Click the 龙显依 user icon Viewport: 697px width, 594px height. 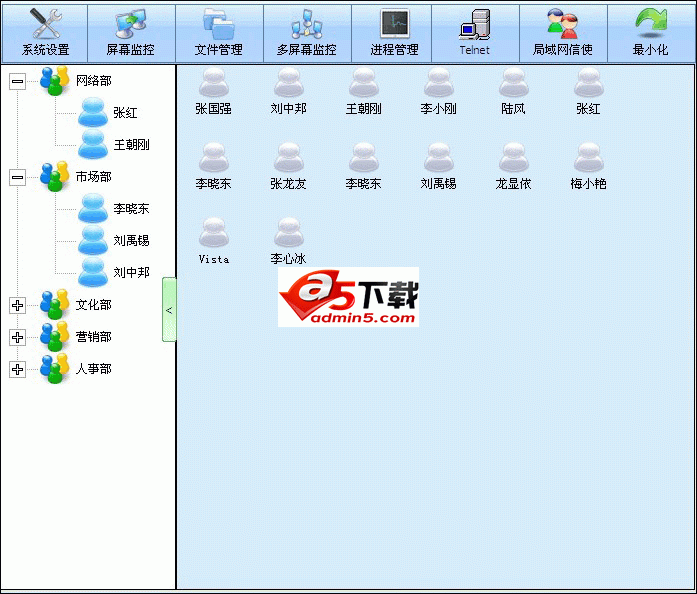point(514,166)
